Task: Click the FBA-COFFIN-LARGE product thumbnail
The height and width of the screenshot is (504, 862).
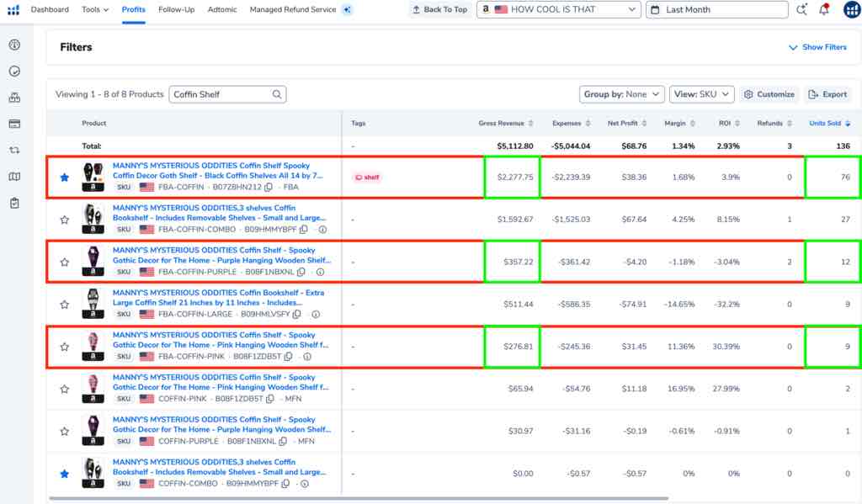Action: 93,304
